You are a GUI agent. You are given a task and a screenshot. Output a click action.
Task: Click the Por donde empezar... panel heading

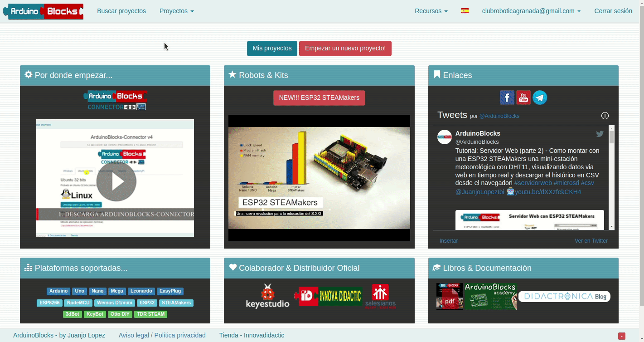115,75
